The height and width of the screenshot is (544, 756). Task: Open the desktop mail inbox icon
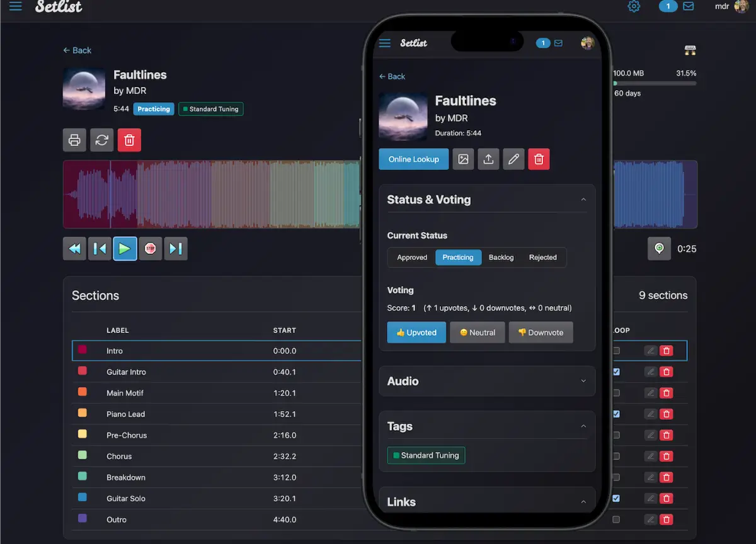tap(689, 6)
